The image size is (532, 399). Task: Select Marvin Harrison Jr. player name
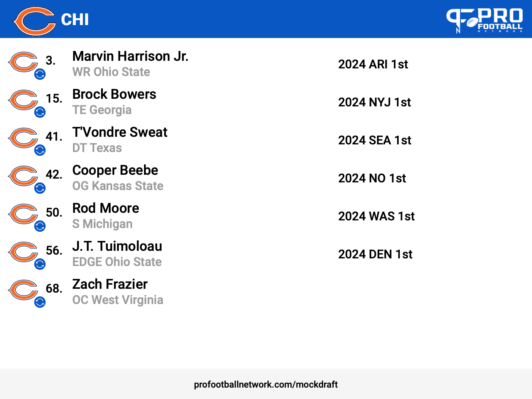coord(130,56)
